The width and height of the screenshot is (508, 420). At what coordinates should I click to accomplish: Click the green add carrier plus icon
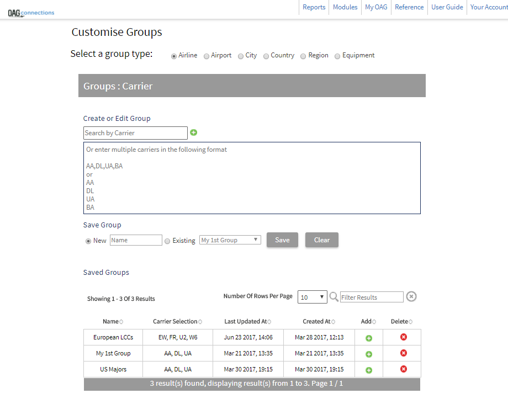coord(194,132)
